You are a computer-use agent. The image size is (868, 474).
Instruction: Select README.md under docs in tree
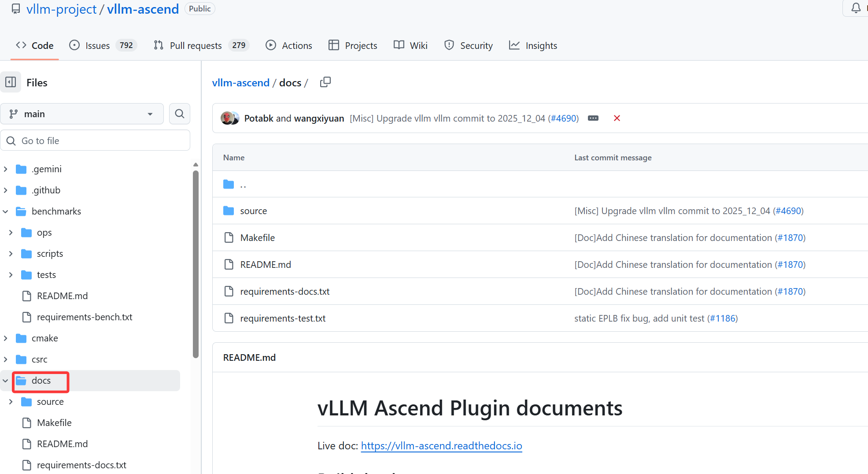click(62, 444)
